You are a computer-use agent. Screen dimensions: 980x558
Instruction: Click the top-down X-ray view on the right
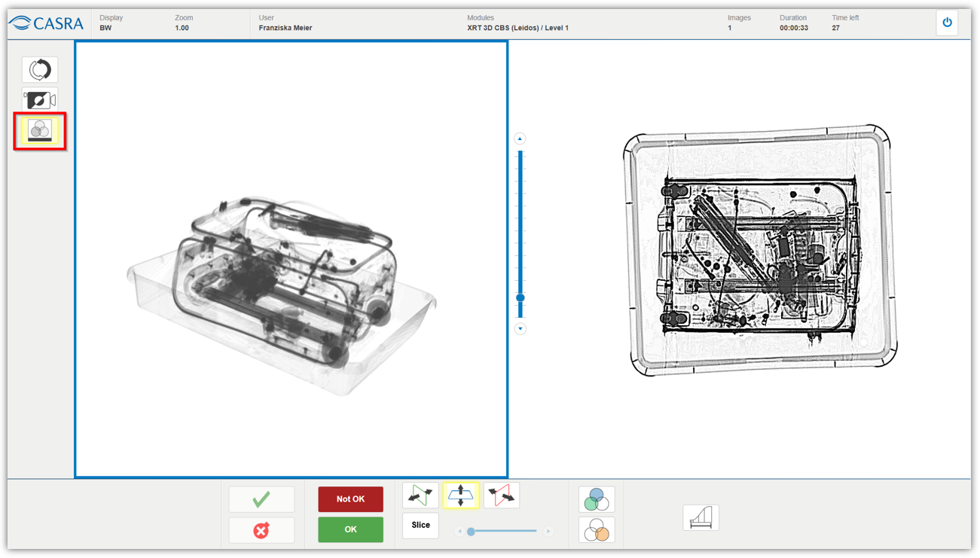pos(759,251)
